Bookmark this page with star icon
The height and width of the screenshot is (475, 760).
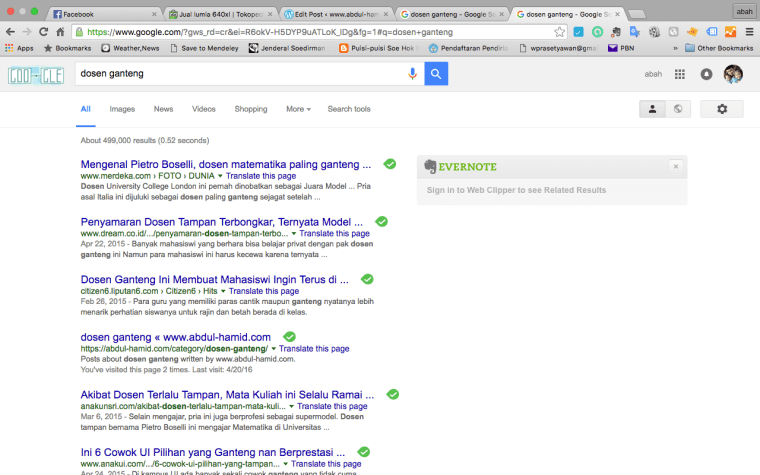coord(558,32)
